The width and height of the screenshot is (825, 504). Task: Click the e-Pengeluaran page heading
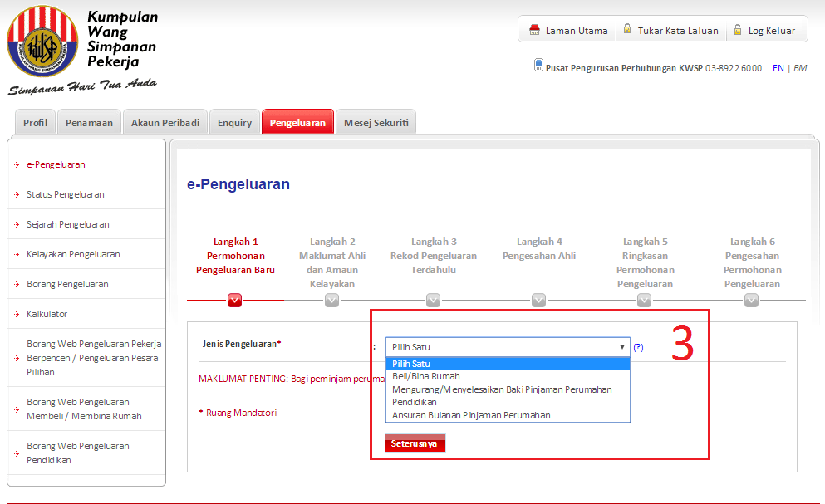(x=238, y=184)
